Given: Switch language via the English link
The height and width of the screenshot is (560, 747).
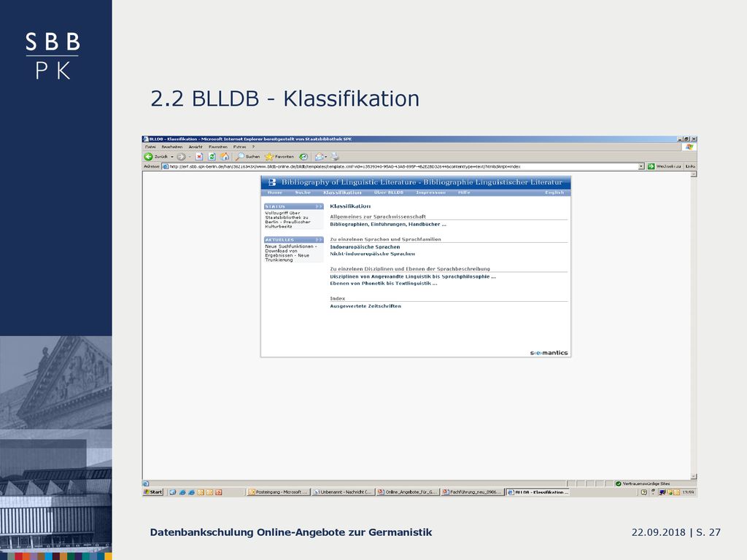Looking at the screenshot, I should click(554, 192).
